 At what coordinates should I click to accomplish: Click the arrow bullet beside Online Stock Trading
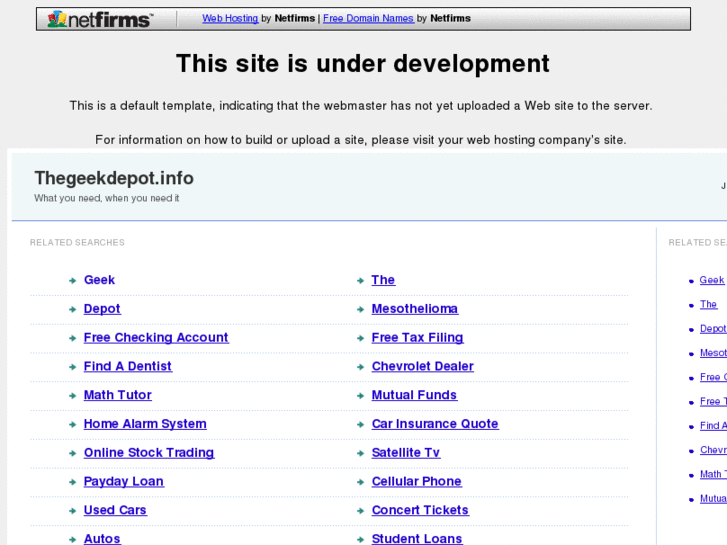[72, 453]
